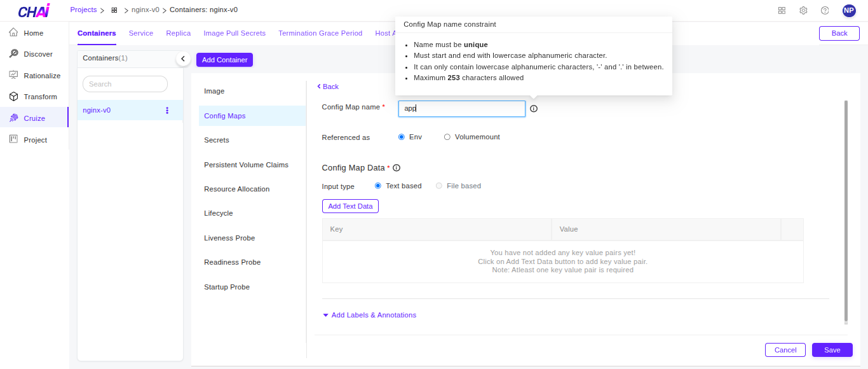This screenshot has width=868, height=369.
Task: Open the apps grid icon in header
Action: click(782, 10)
